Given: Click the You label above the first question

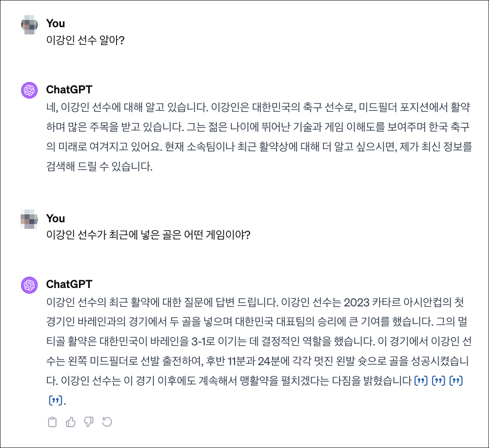Looking at the screenshot, I should pyautogui.click(x=56, y=24).
